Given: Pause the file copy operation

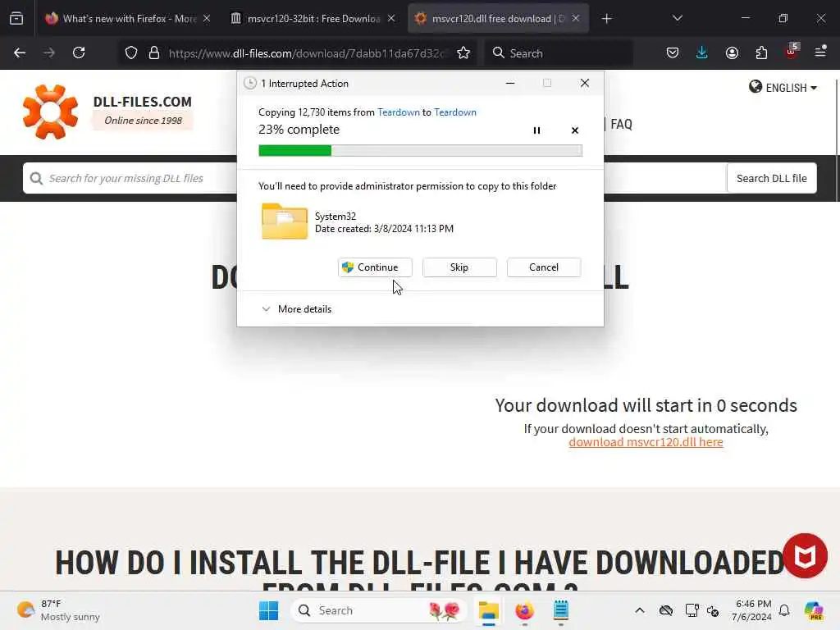Looking at the screenshot, I should [x=536, y=130].
